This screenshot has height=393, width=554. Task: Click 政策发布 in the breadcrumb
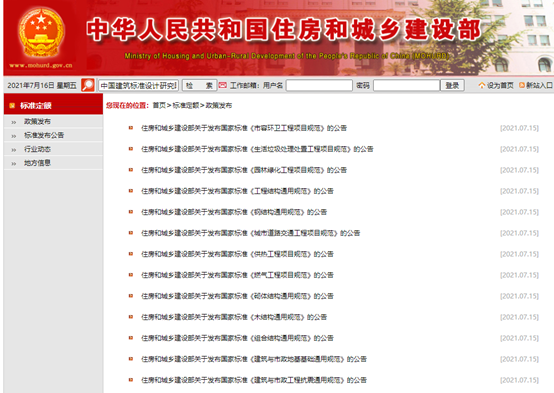(219, 105)
